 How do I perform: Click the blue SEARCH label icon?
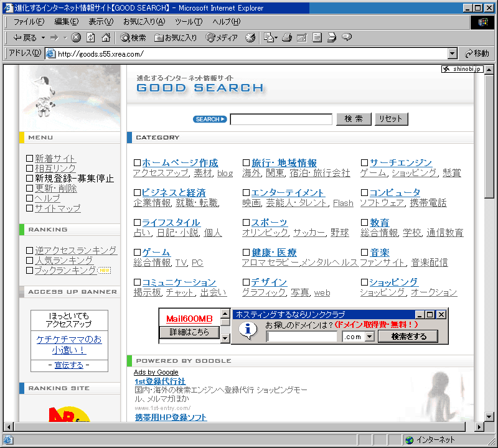click(x=210, y=119)
